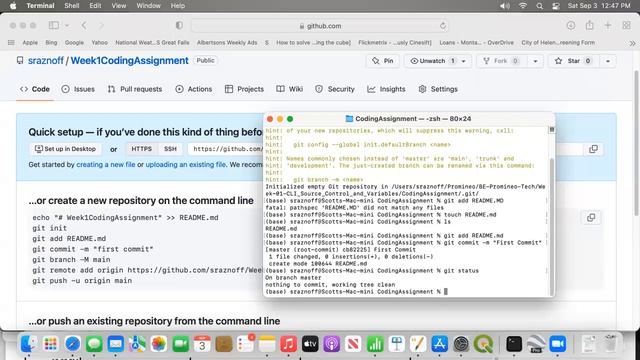This screenshot has height=360, width=640.
Task: Expand the Safari sidebar tab group dropdown
Action: pyautogui.click(x=67, y=25)
